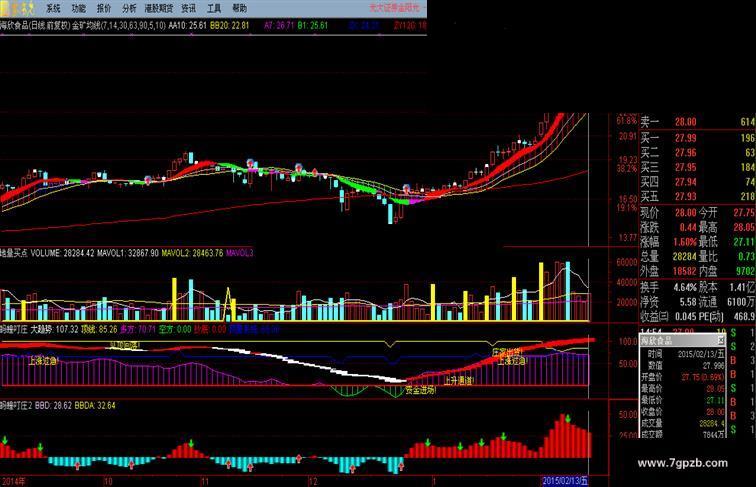This screenshot has width=756, height=487.
Task: Click the BBD: 28.62 indicator label
Action: pyautogui.click(x=54, y=406)
